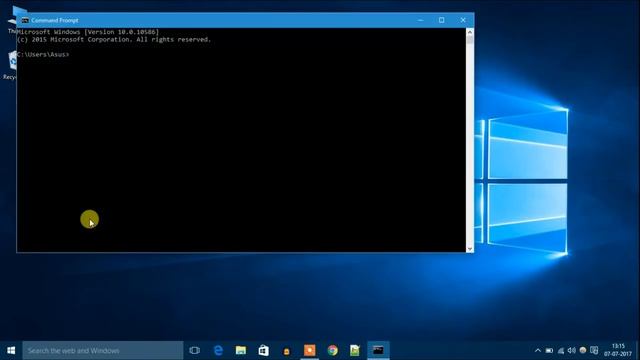Open File Explorer from the taskbar
The height and width of the screenshot is (360, 640).
point(241,350)
